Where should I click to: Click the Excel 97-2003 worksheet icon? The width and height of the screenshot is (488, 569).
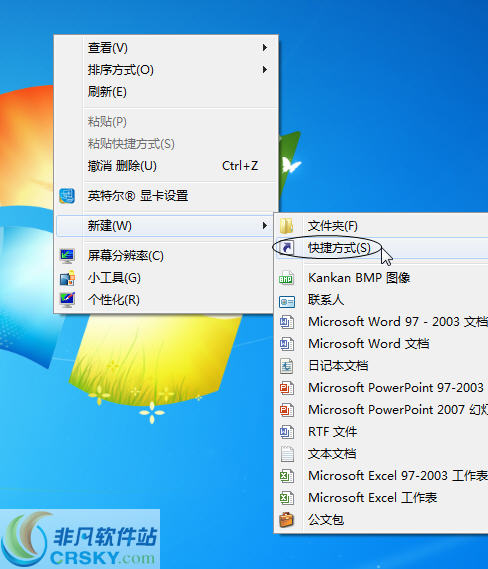tap(287, 476)
